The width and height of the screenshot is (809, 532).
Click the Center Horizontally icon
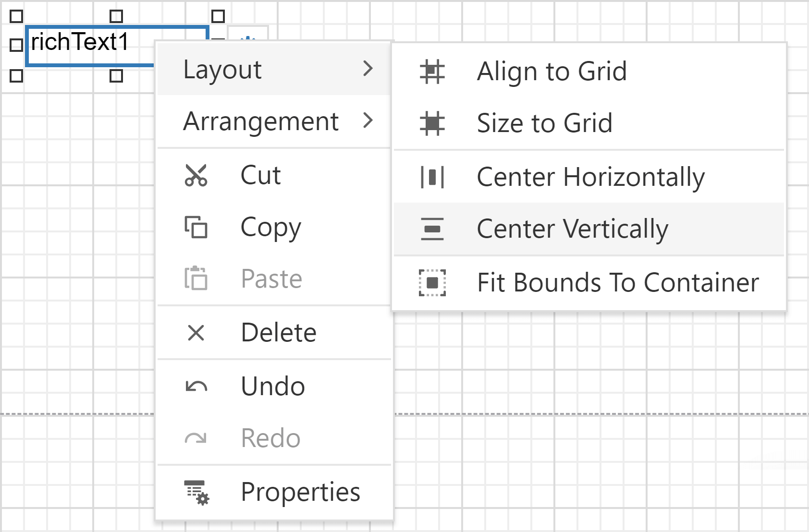432,177
